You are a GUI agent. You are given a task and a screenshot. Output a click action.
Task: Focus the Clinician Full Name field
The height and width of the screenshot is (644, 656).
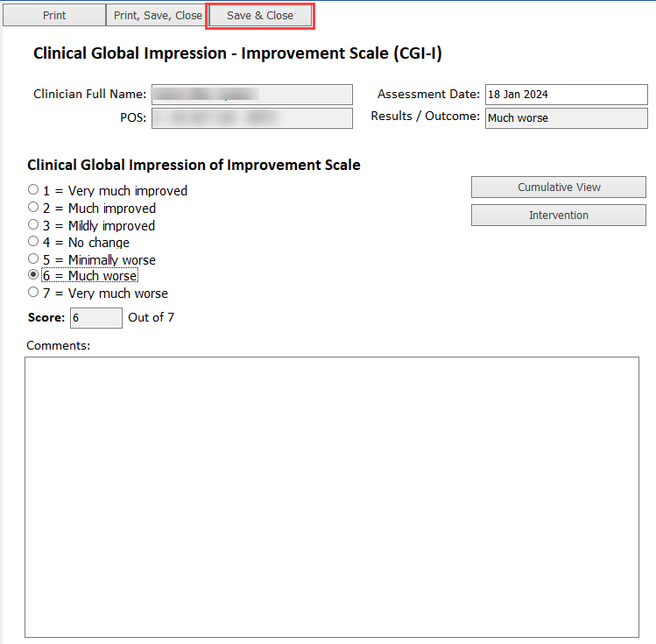tap(251, 95)
